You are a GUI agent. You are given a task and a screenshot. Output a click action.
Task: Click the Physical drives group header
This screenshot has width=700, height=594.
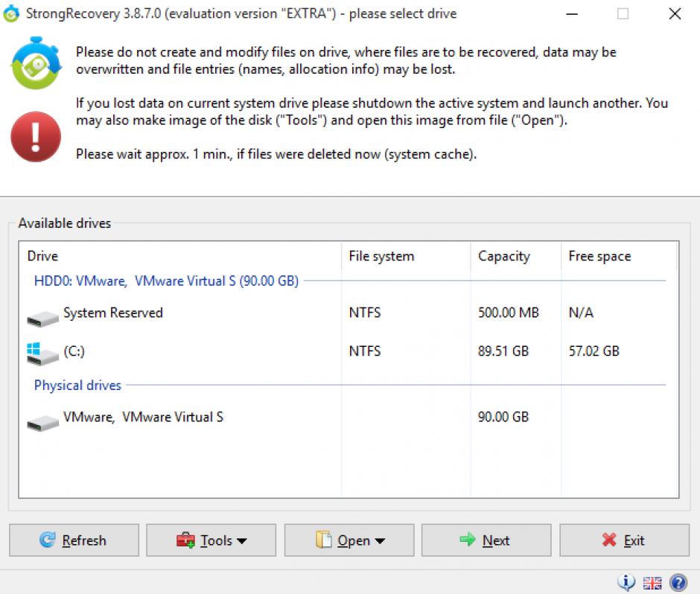(x=77, y=385)
